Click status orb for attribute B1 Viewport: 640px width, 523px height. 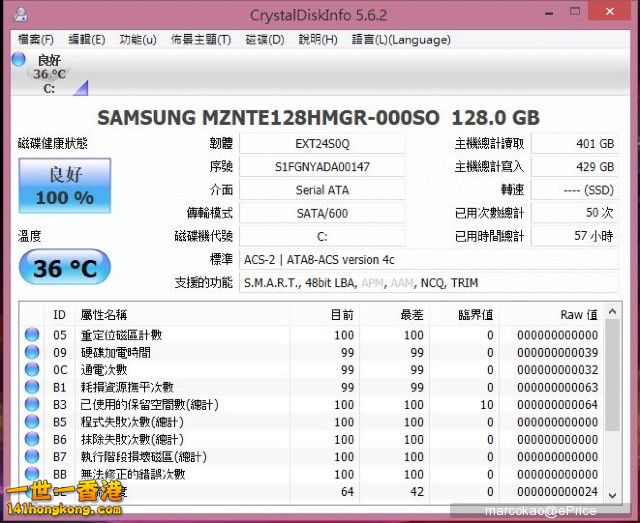[32, 387]
